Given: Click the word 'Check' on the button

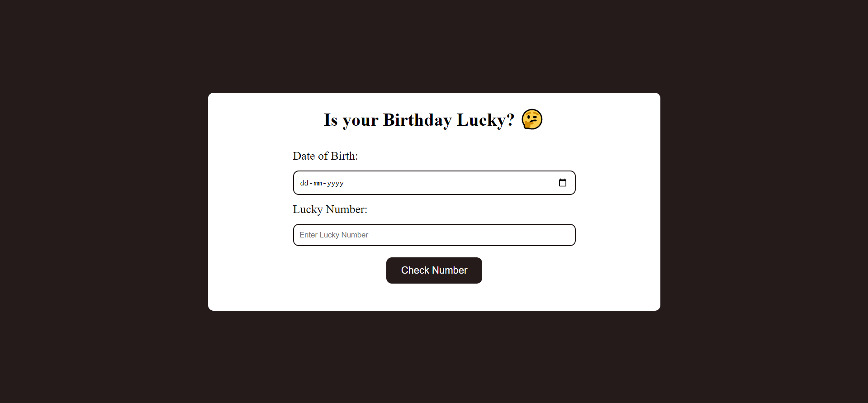Looking at the screenshot, I should (415, 270).
